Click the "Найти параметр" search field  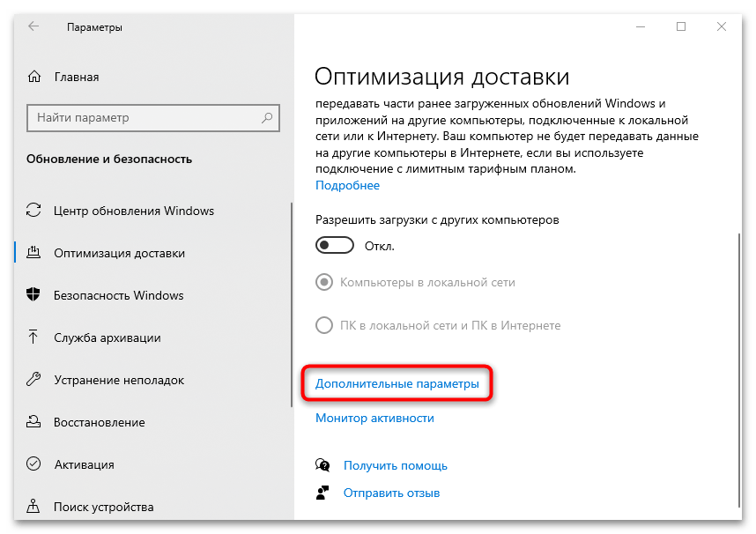[141, 117]
